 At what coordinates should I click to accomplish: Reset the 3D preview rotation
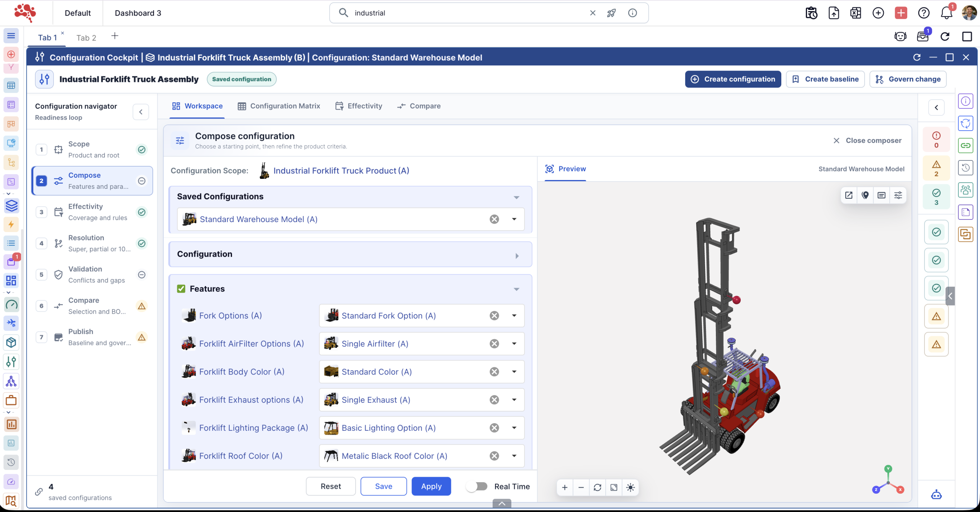[x=598, y=487]
